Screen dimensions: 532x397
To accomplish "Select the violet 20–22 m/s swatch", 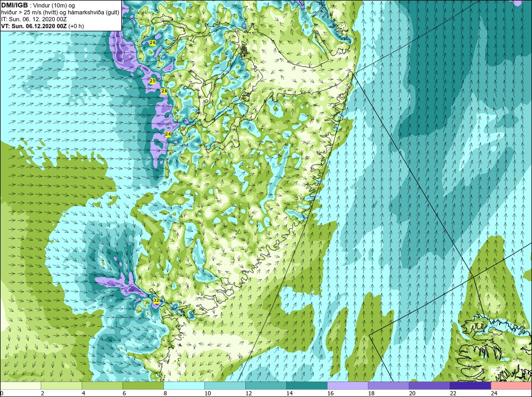I will click(x=429, y=386).
